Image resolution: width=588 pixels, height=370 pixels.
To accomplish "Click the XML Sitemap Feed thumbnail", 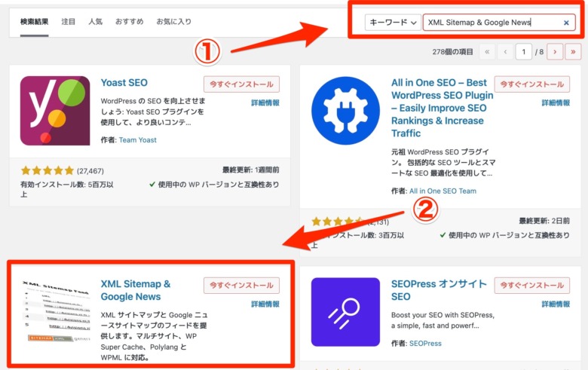I will tap(56, 311).
